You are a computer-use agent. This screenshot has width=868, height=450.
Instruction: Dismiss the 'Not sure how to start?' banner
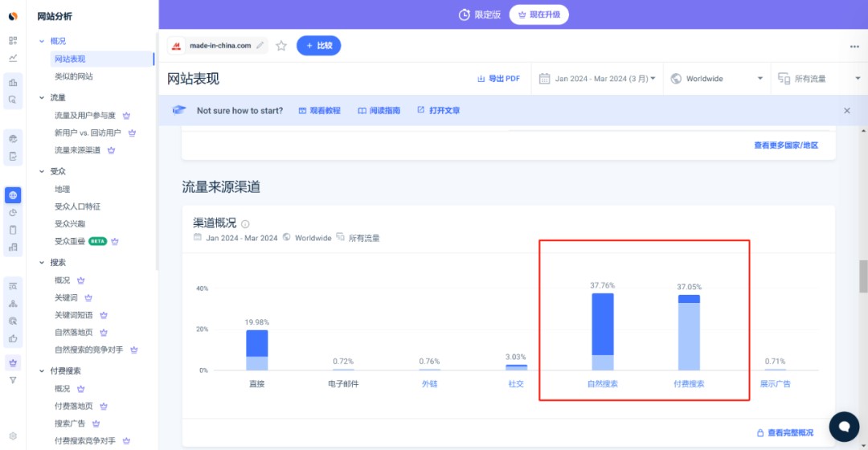pos(846,110)
